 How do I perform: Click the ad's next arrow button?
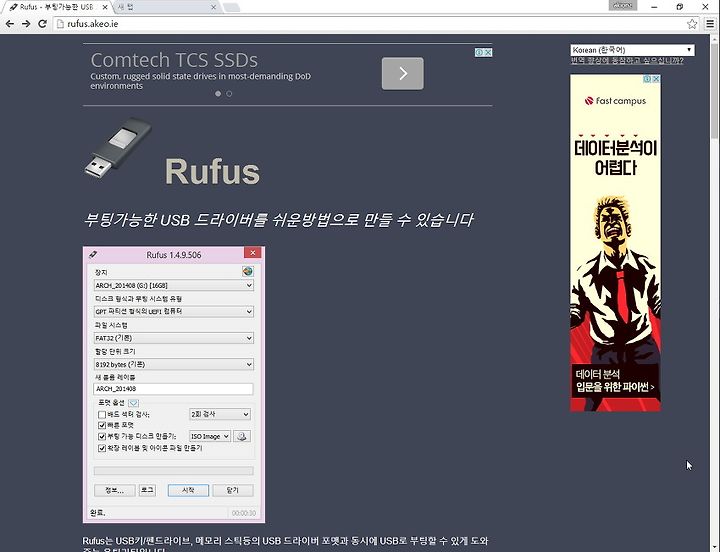click(x=403, y=73)
